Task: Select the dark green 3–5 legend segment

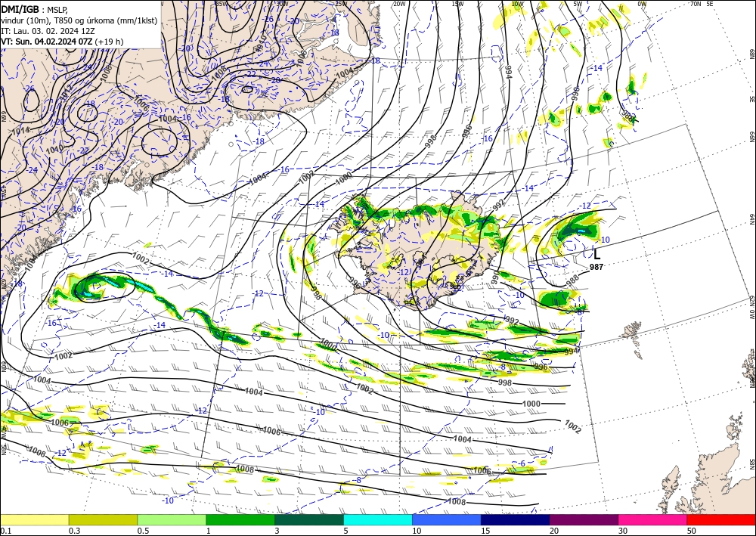Action: [x=309, y=519]
